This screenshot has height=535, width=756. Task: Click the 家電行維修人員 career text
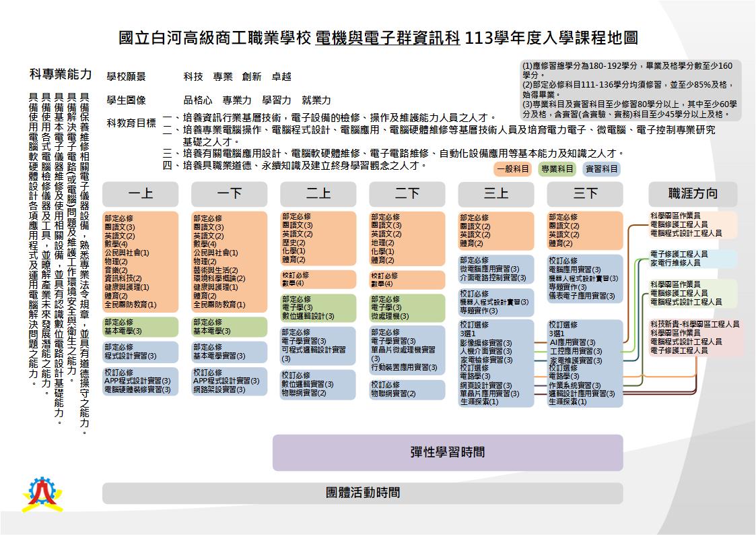click(675, 263)
